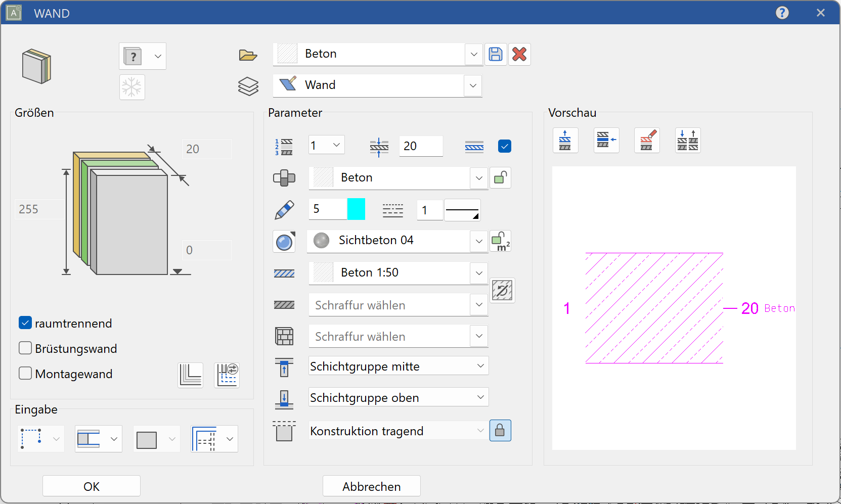841x504 pixels.
Task: Delete the favorite using the red X icon
Action: [519, 54]
